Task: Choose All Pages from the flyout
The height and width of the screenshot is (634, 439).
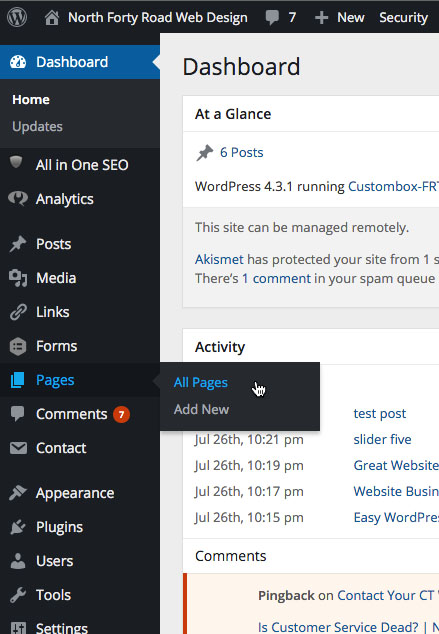Action: click(201, 383)
